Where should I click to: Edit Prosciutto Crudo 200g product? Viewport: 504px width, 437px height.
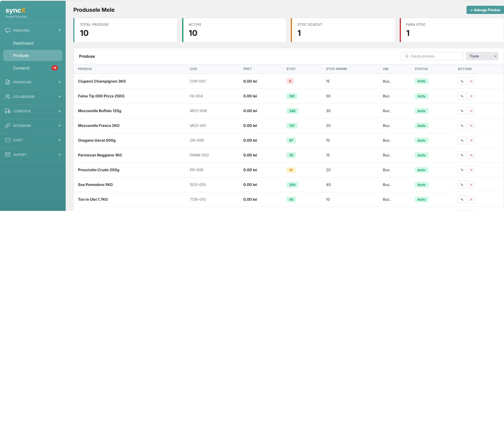(462, 170)
